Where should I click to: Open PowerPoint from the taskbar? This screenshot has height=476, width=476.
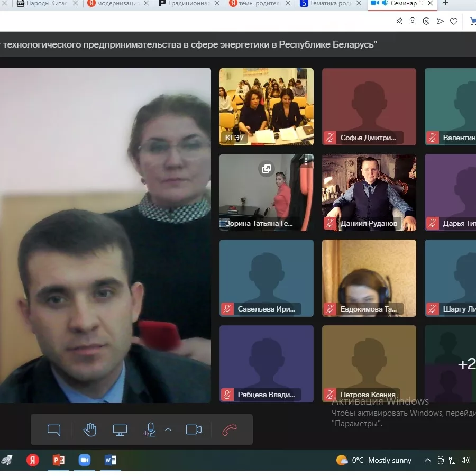coord(59,460)
